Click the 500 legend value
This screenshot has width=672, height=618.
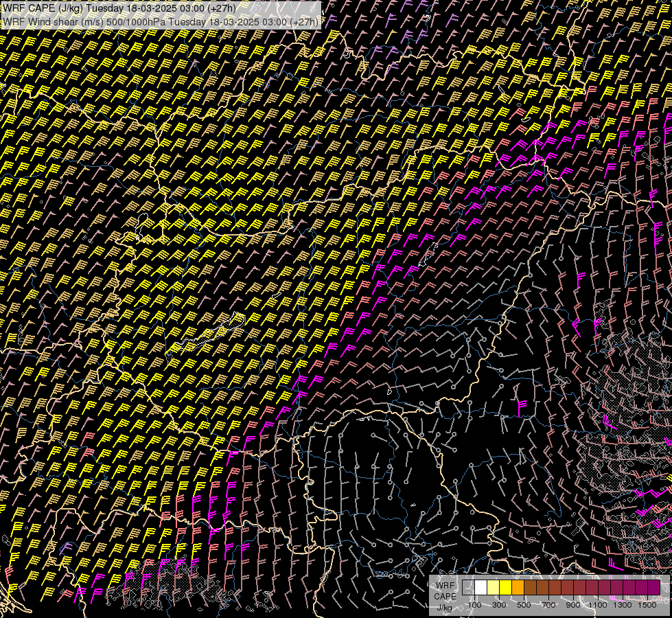(x=524, y=605)
